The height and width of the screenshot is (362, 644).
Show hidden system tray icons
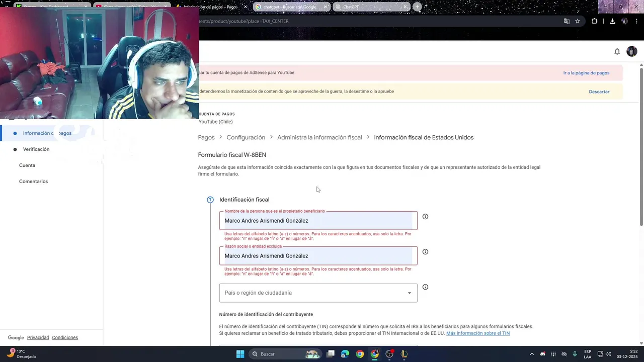point(532,354)
